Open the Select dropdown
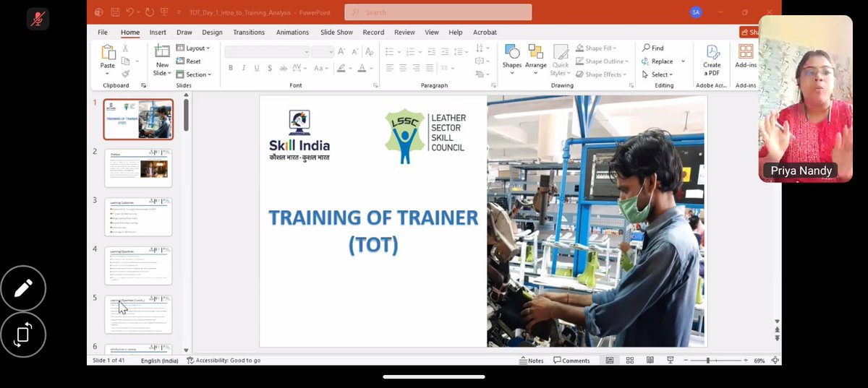 pos(657,74)
